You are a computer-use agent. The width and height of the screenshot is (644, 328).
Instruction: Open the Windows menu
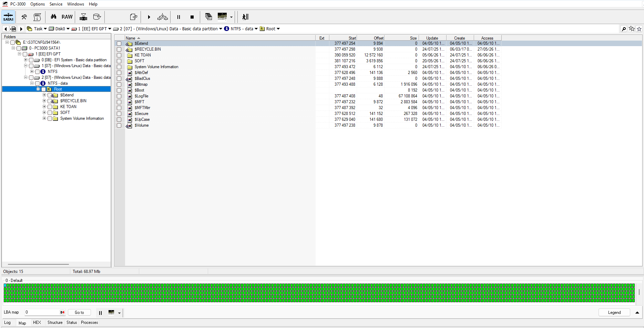(x=75, y=4)
